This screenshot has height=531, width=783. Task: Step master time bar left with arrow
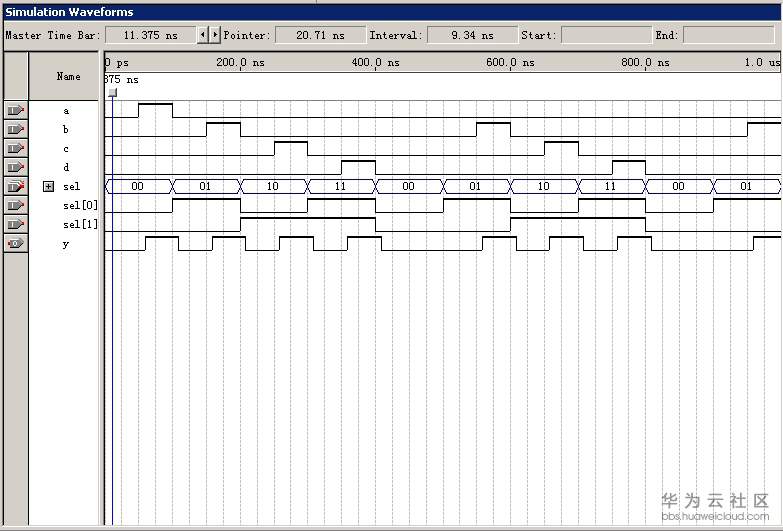(x=202, y=35)
